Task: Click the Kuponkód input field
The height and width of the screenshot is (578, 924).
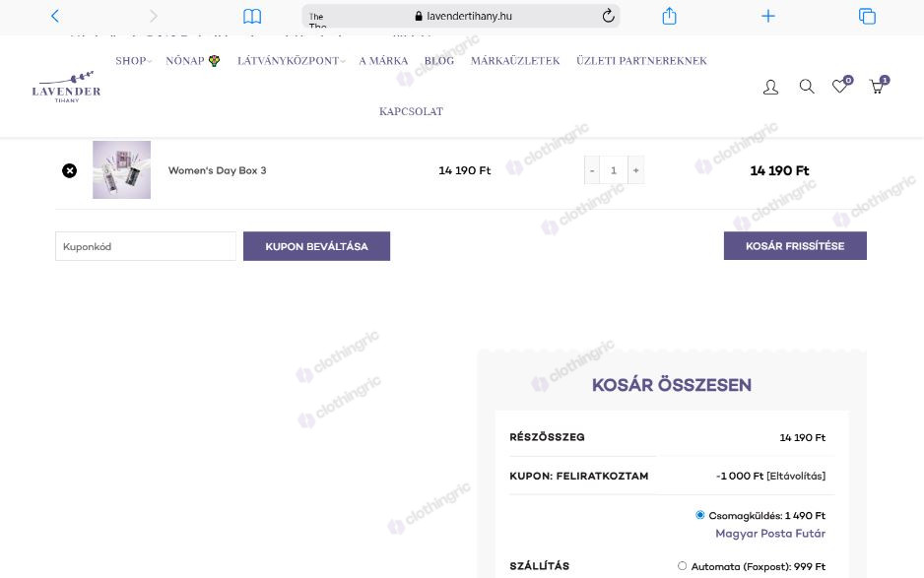Action: [x=146, y=246]
